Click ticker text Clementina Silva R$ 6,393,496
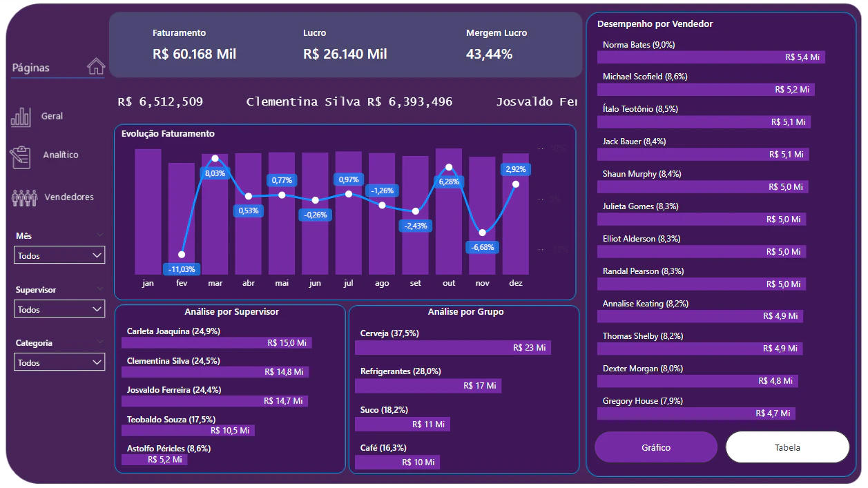Viewport: 868px width, 488px height. click(349, 101)
